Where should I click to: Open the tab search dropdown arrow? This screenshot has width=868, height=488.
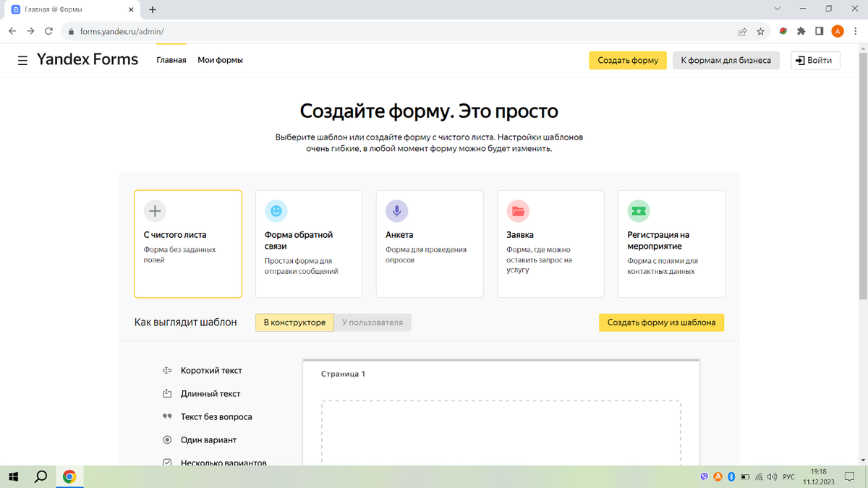(777, 9)
